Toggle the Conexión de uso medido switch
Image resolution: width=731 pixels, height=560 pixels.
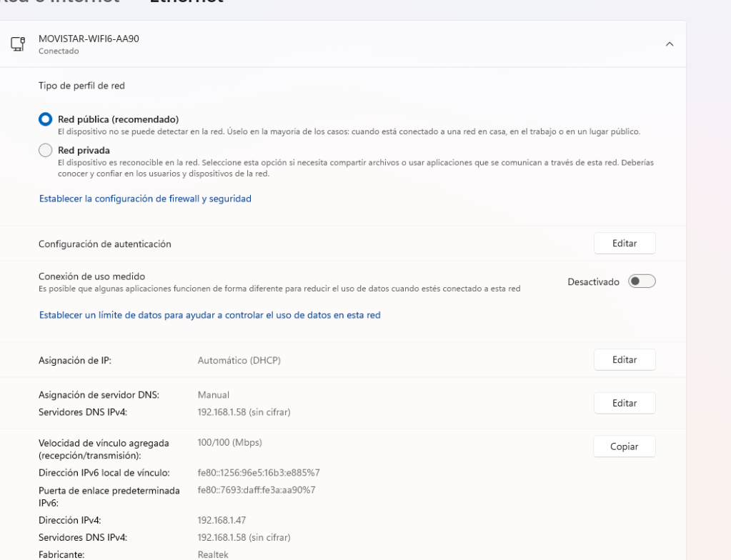641,281
